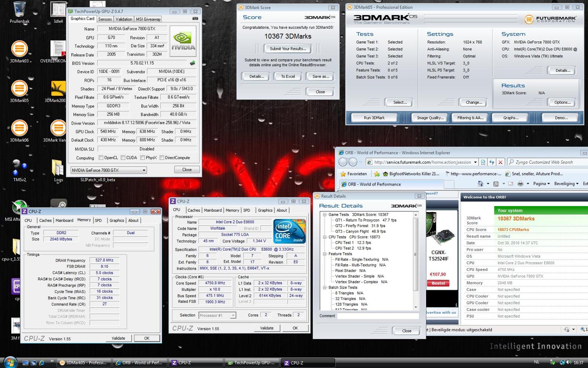Open the Beveiliging menu dropdown
Viewport: 588px width, 368px height.
566,184
